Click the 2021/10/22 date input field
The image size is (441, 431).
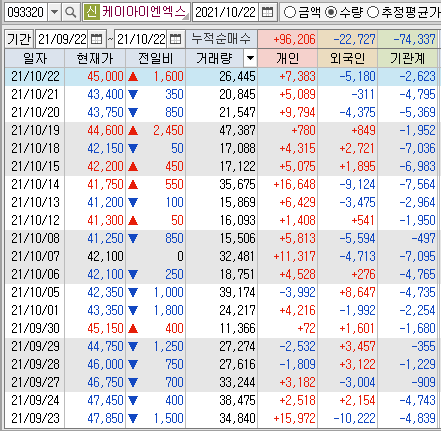(x=226, y=12)
